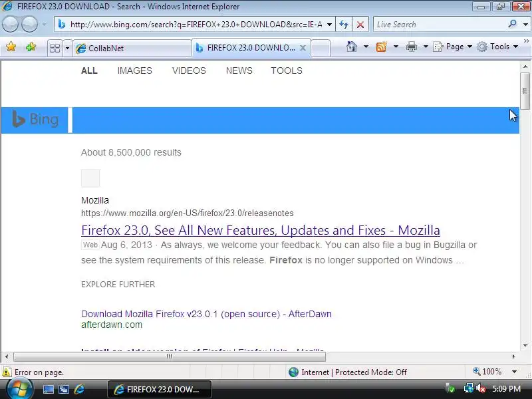Expand the tab list dropdown arrow
The width and height of the screenshot is (532, 399).
(x=67, y=48)
